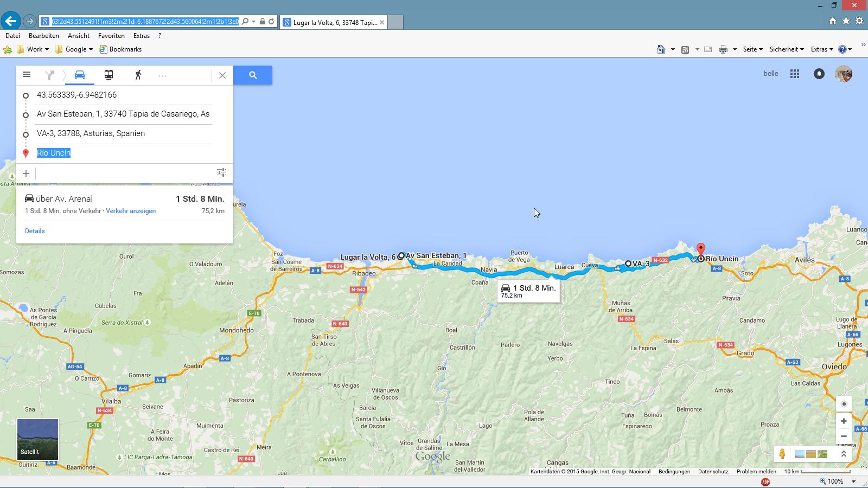Open the zoom level 100% dropdown
The height and width of the screenshot is (488, 868).
point(853,481)
